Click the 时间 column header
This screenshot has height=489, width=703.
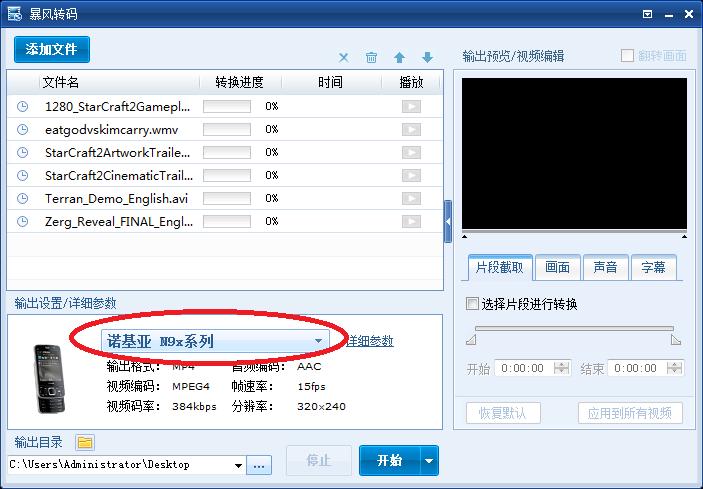(x=331, y=82)
